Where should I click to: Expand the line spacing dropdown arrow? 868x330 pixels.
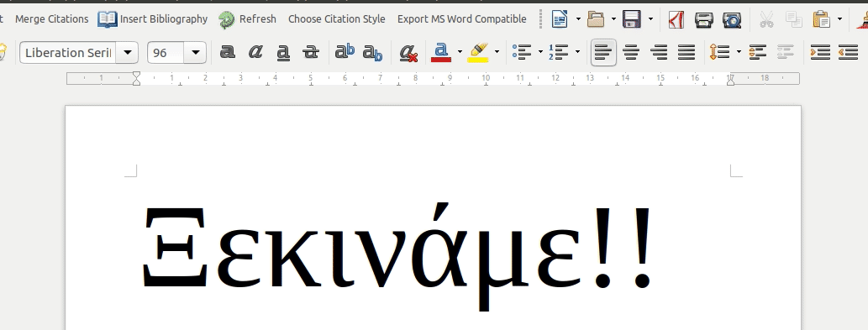pyautogui.click(x=739, y=53)
